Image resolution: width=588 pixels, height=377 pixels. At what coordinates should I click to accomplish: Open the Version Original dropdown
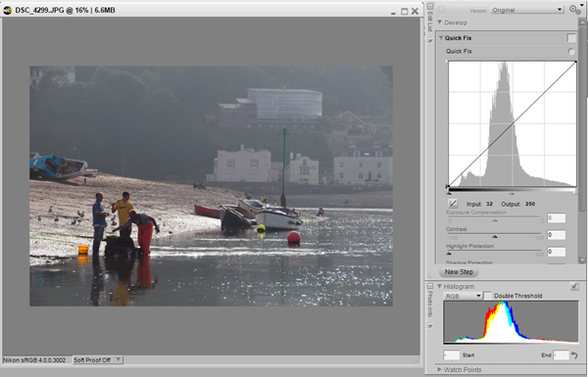[x=527, y=10]
